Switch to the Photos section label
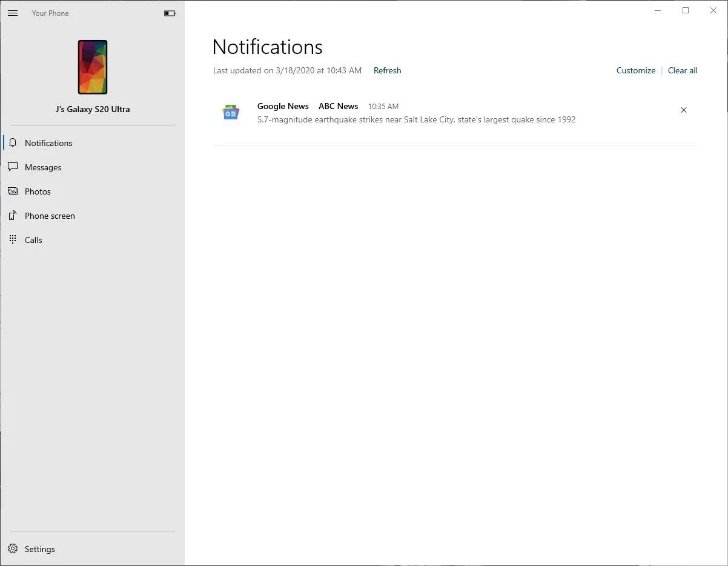Screen dimensions: 728x566 [x=38, y=191]
